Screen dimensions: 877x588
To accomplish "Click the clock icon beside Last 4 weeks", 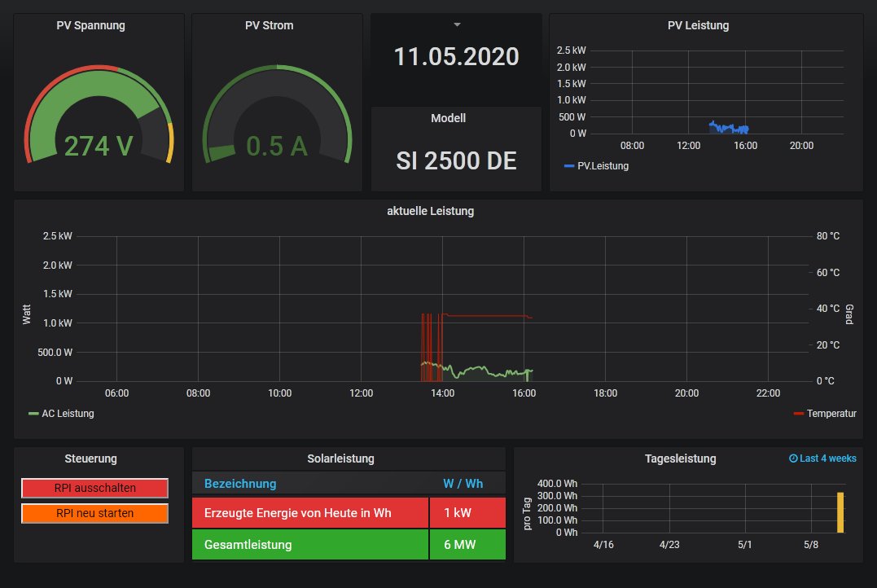I will pyautogui.click(x=793, y=459).
